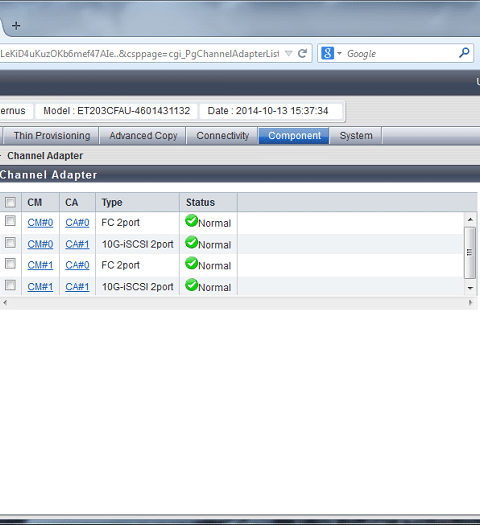Viewport: 480px width, 525px height.
Task: Switch to the Advanced Copy tab
Action: 143,136
